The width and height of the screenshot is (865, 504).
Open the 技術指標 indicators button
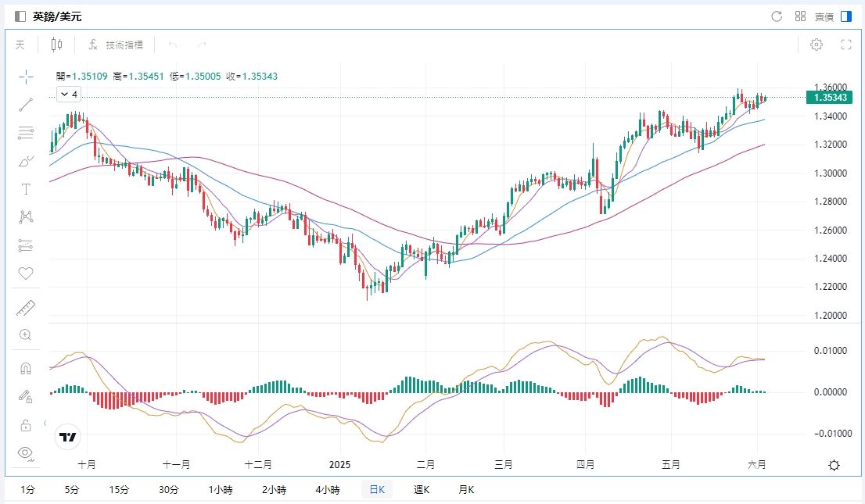[116, 45]
